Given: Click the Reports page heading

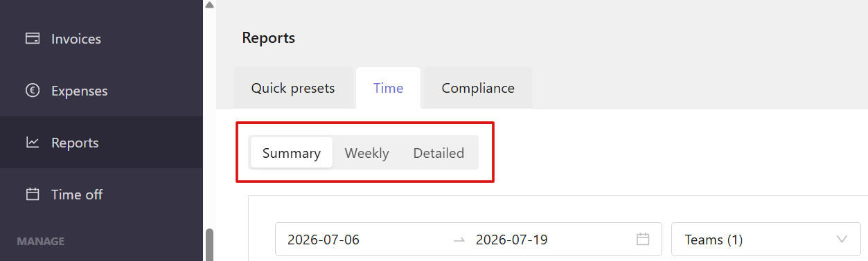Looking at the screenshot, I should (269, 38).
